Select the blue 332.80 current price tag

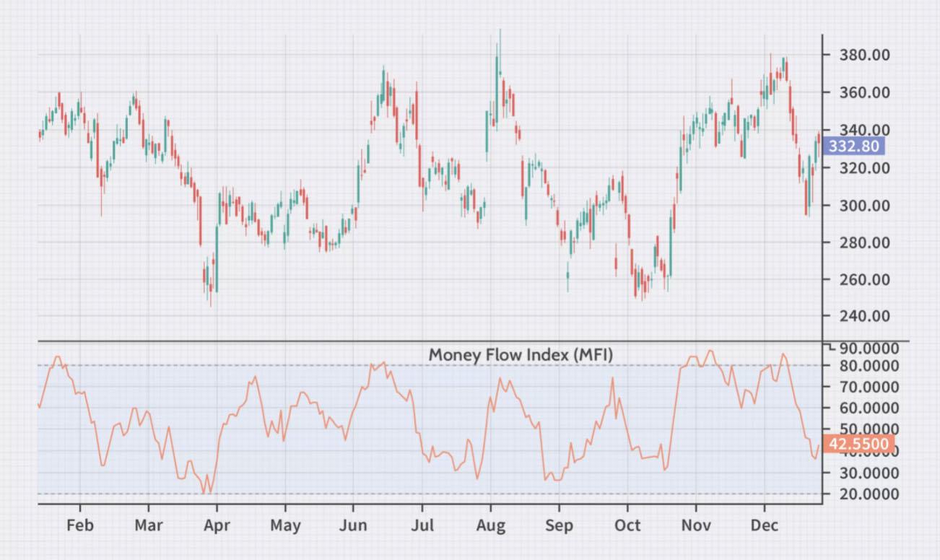(x=855, y=146)
